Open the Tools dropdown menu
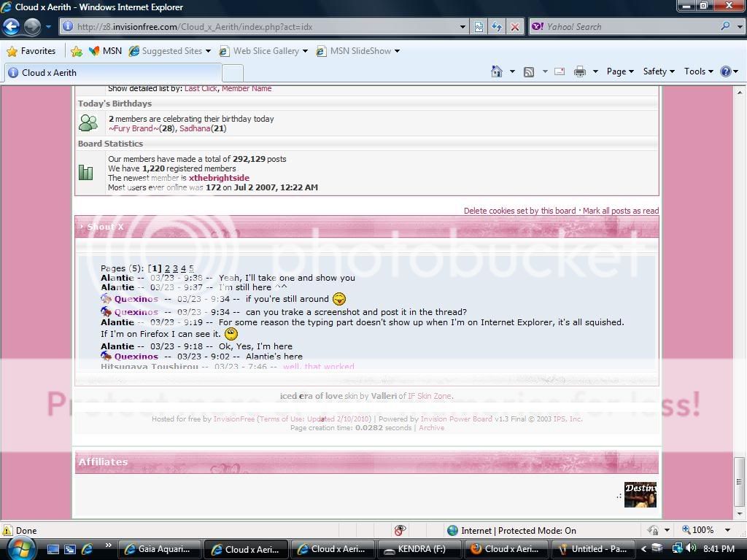The height and width of the screenshot is (560, 747). coord(698,71)
